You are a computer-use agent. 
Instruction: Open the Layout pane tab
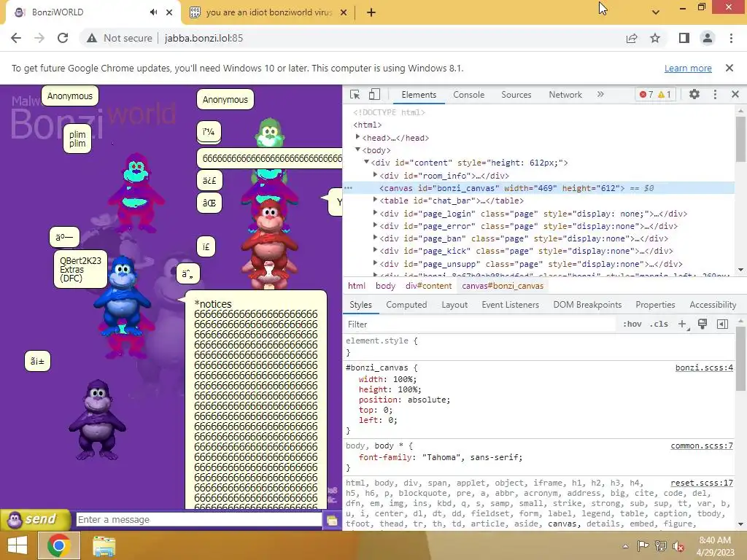click(454, 305)
